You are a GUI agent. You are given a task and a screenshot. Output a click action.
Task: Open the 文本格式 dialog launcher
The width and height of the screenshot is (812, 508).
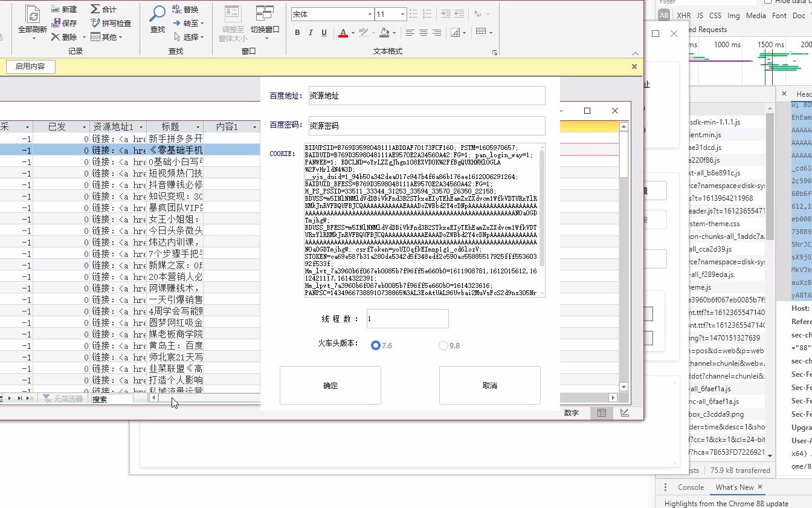(495, 53)
